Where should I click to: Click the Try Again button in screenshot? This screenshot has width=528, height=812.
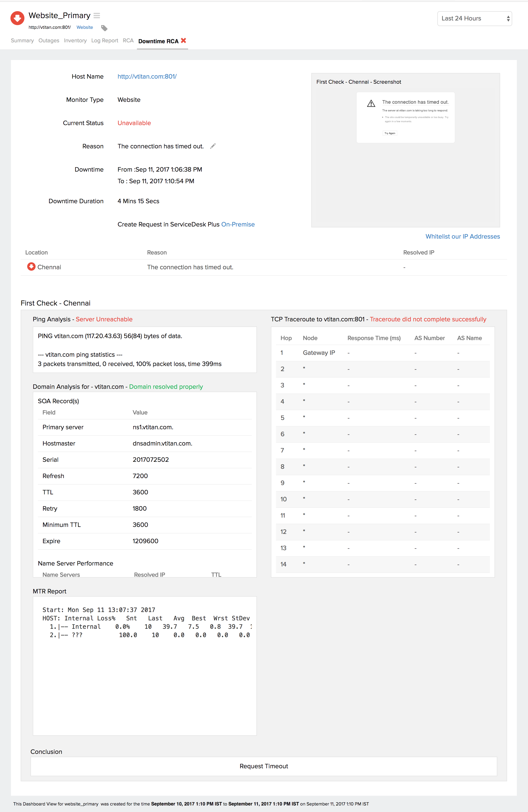coord(389,133)
